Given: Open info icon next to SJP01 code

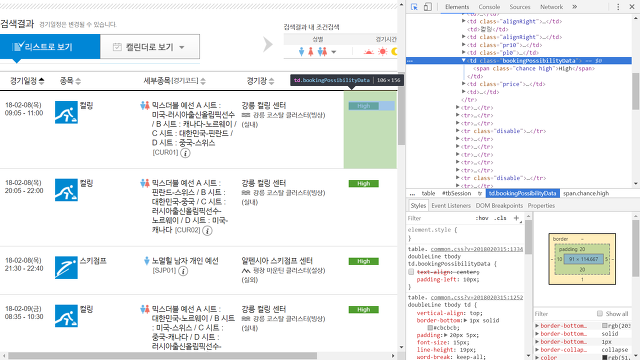Looking at the screenshot, I should click(183, 271).
